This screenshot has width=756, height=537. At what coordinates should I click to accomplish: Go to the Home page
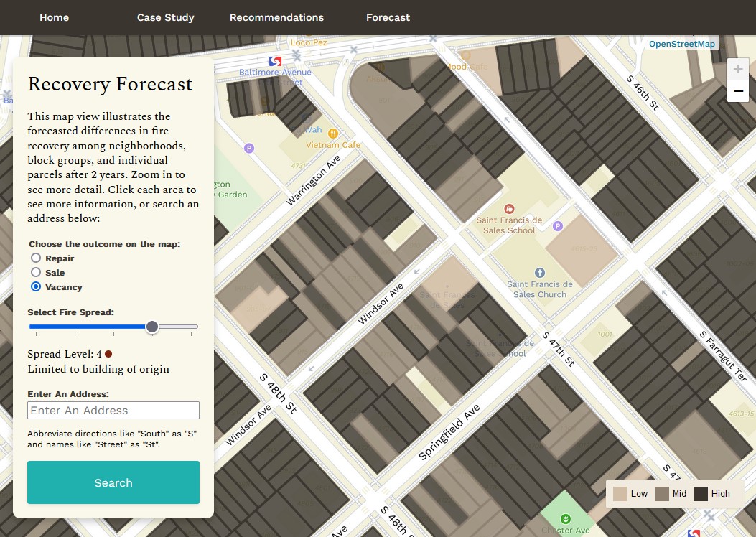54,17
